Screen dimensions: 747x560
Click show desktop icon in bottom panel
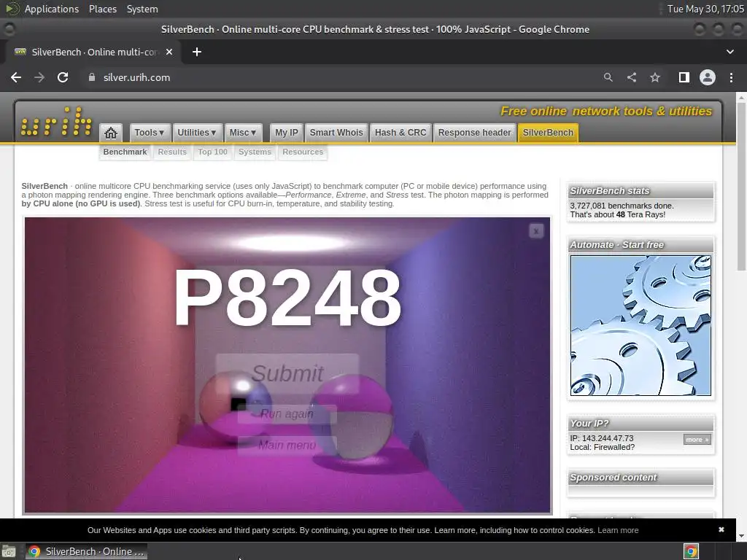[9, 551]
